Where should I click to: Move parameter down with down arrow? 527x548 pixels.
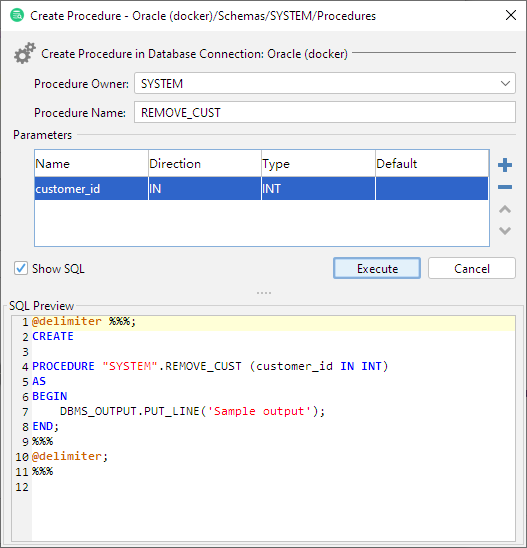point(505,231)
